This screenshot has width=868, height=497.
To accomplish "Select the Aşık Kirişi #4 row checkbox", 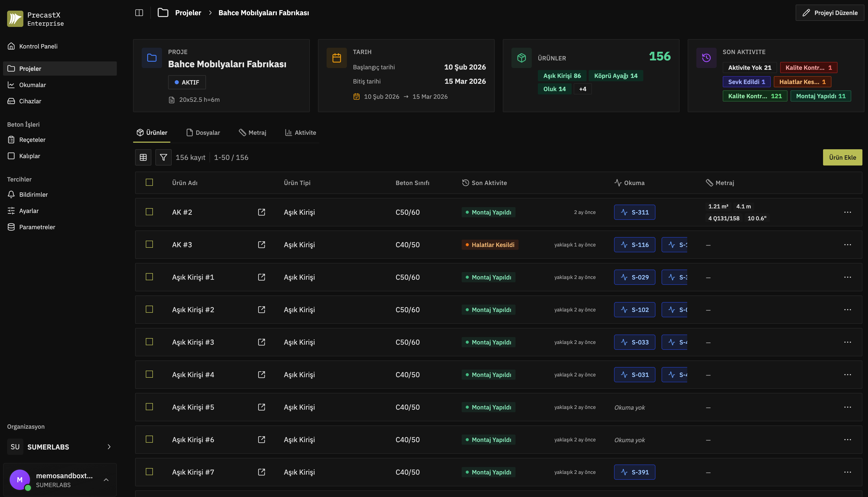I will tap(149, 374).
